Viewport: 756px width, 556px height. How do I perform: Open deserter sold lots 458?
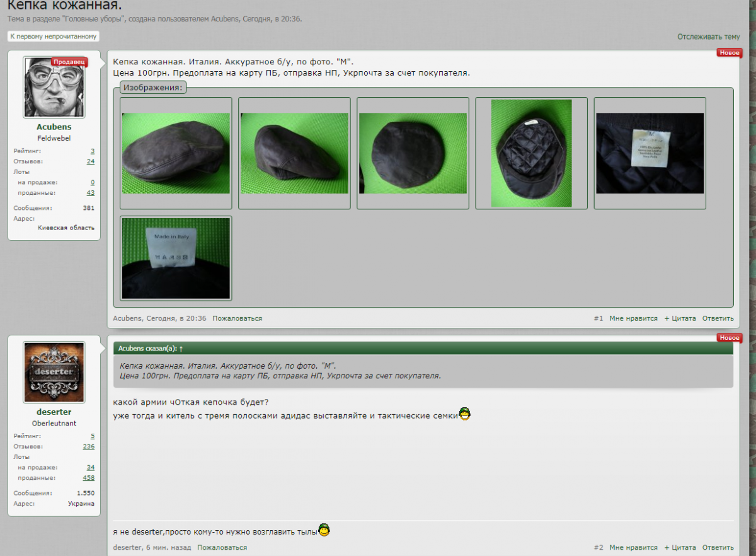pos(89,478)
